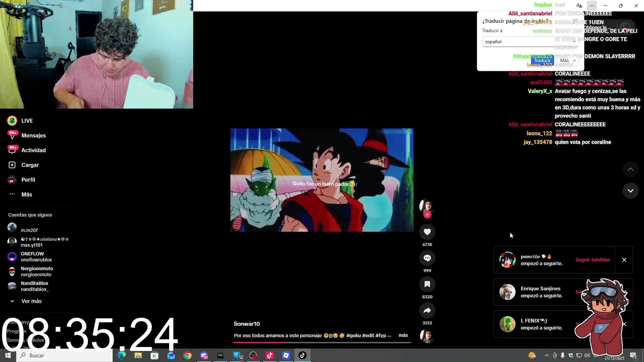Open L FENIX's avatar in the notification

point(507,324)
